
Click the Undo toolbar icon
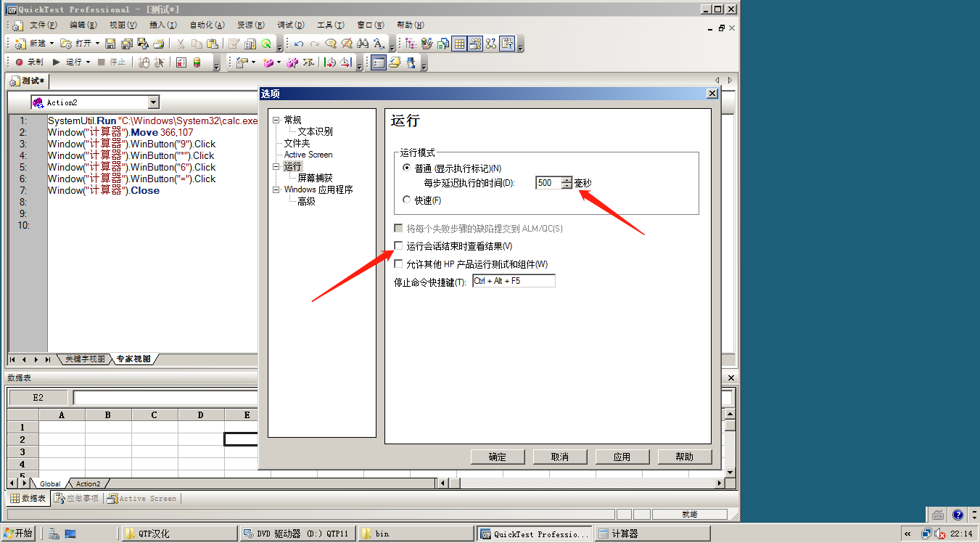[297, 44]
